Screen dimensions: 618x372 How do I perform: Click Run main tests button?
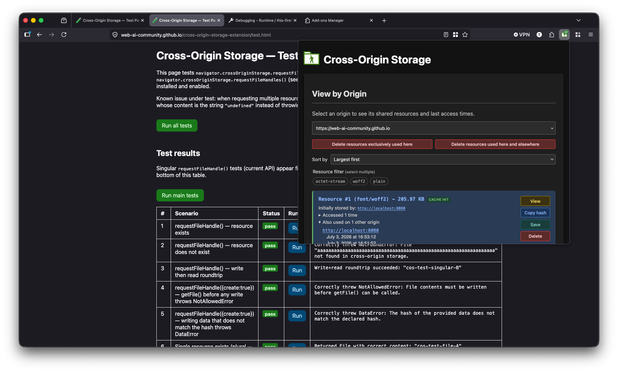coord(180,195)
